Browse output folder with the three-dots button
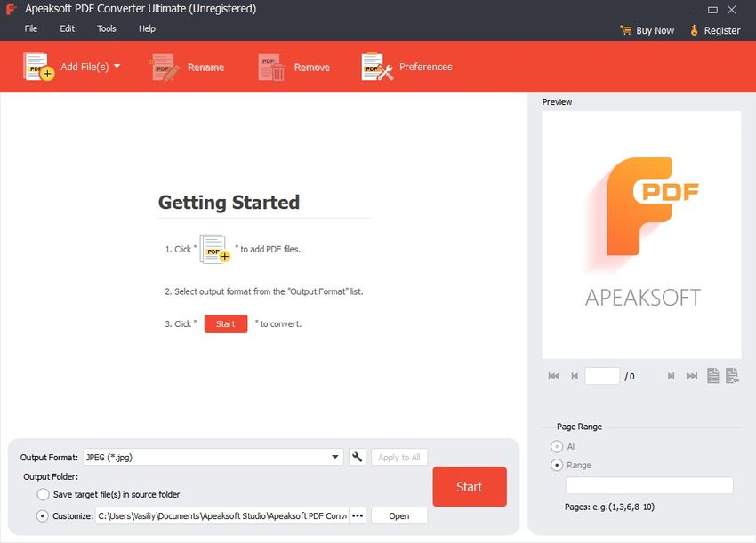The height and width of the screenshot is (543, 756). pyautogui.click(x=358, y=515)
